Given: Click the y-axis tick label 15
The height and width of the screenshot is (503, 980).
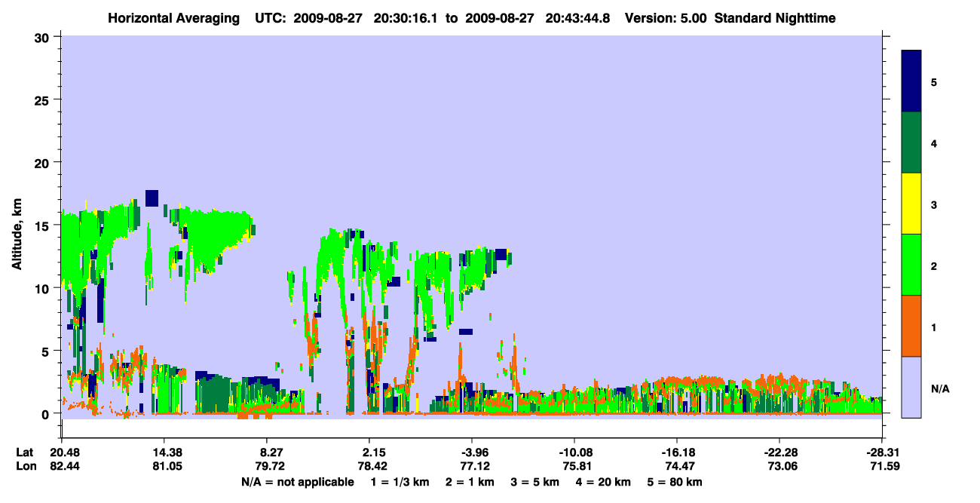Looking at the screenshot, I should click(x=42, y=225).
